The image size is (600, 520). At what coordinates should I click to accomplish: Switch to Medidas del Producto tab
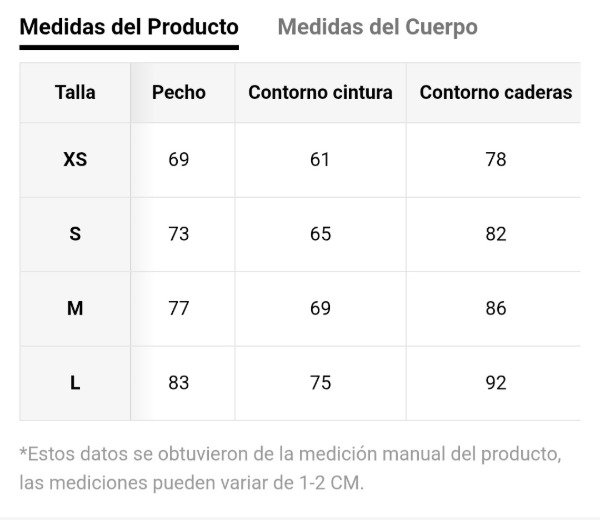[x=129, y=27]
